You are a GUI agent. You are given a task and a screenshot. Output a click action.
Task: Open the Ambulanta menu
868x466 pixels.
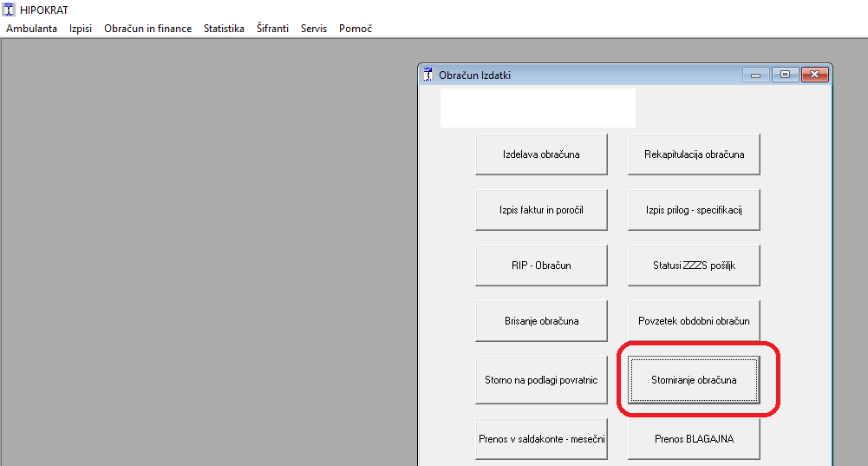(x=31, y=29)
